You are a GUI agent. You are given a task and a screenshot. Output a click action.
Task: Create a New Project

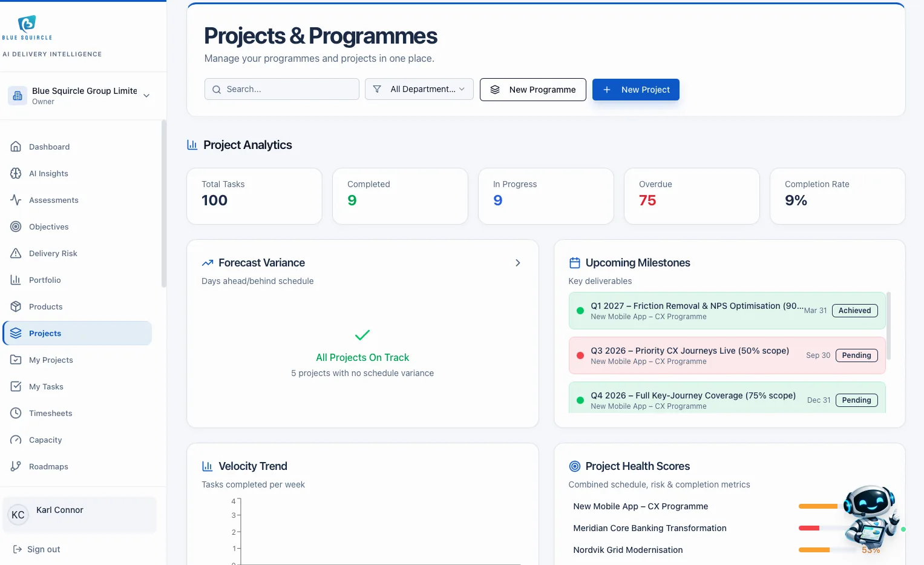[x=636, y=90]
